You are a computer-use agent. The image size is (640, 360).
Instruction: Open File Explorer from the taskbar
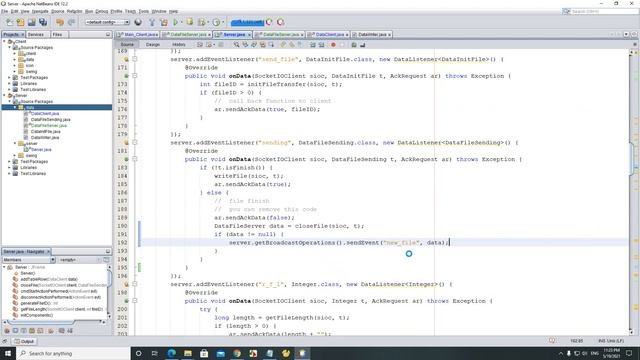(x=188, y=353)
